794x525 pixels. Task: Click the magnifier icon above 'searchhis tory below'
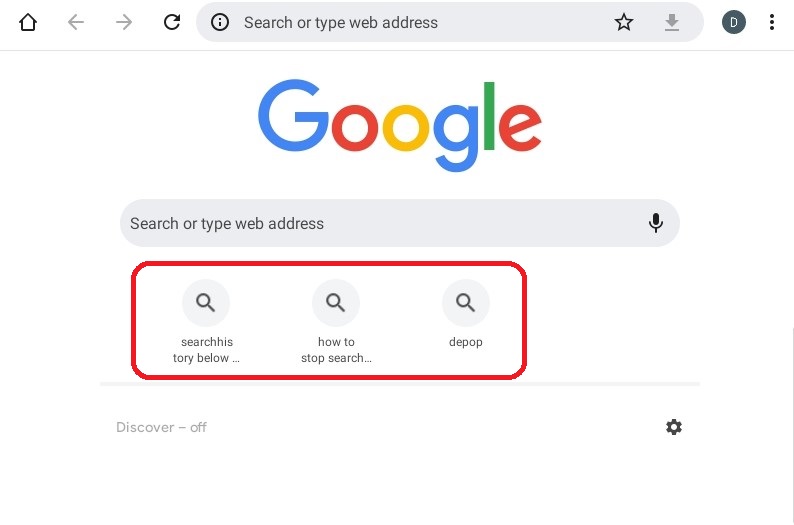pyautogui.click(x=206, y=302)
